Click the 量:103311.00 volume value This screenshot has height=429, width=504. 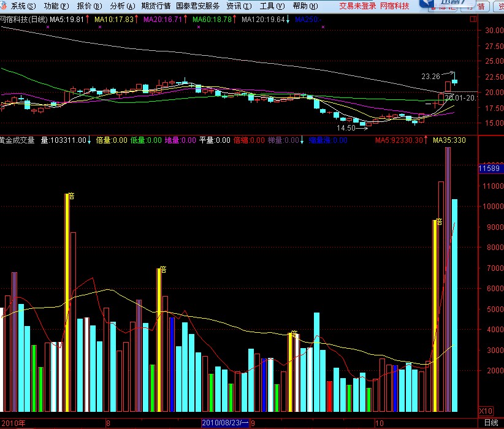click(x=64, y=140)
